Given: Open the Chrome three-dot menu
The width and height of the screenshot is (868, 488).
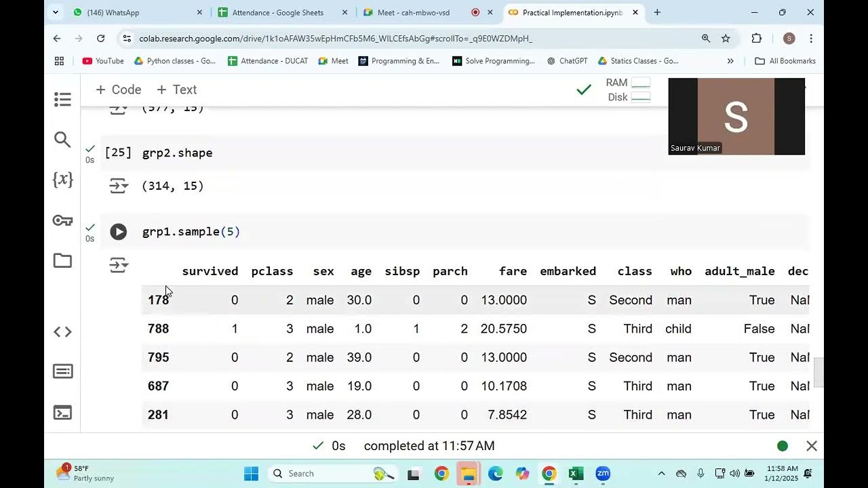Looking at the screenshot, I should (x=811, y=39).
